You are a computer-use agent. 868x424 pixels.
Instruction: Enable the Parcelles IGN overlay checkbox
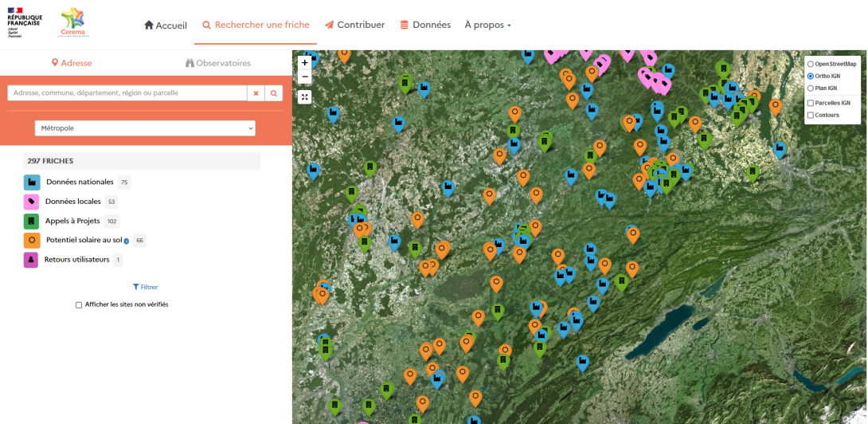(811, 103)
